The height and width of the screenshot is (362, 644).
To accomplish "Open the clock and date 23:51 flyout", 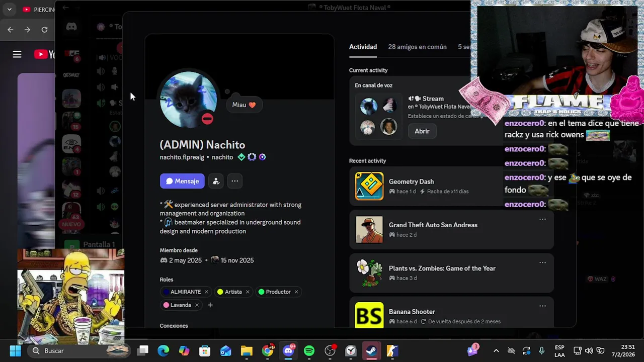I will pyautogui.click(x=624, y=351).
